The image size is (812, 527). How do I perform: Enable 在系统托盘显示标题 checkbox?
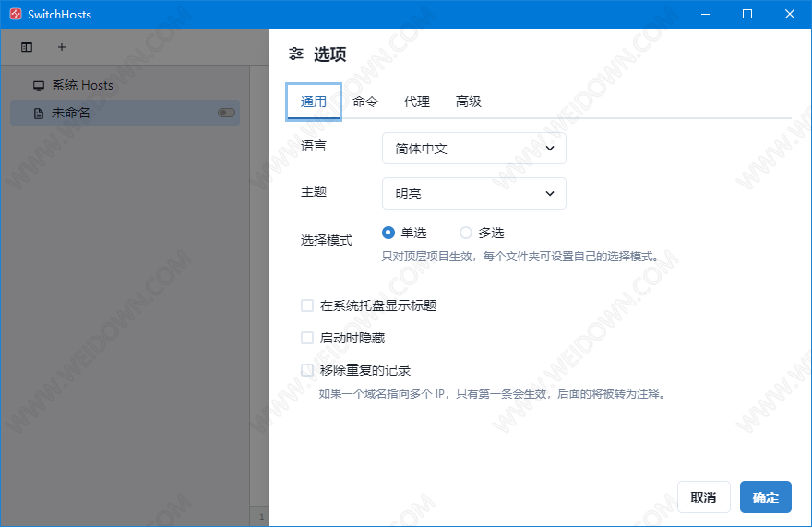point(307,305)
